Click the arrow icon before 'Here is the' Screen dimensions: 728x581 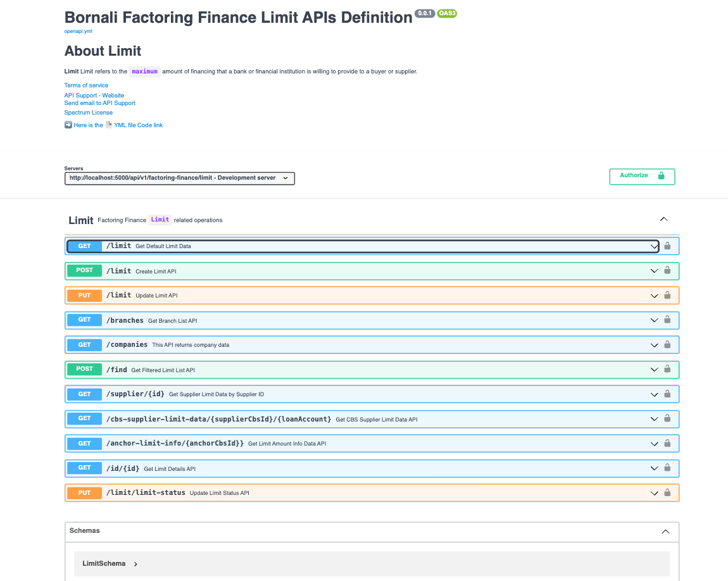click(67, 125)
